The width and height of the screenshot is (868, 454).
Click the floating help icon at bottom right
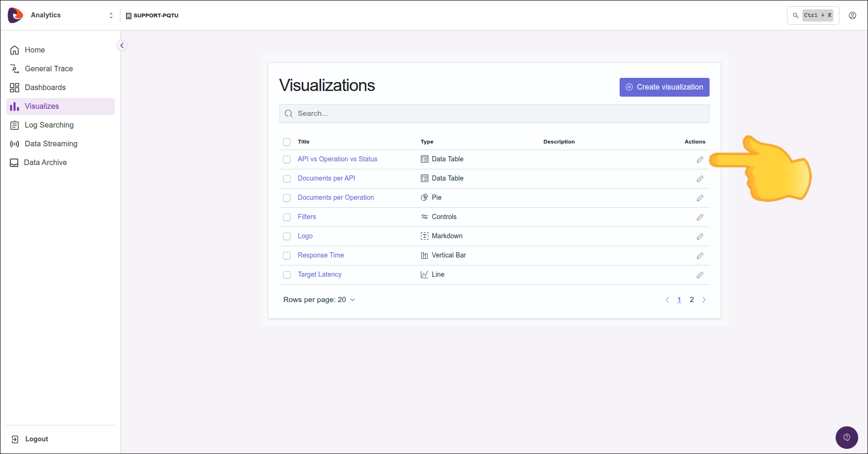tap(846, 437)
